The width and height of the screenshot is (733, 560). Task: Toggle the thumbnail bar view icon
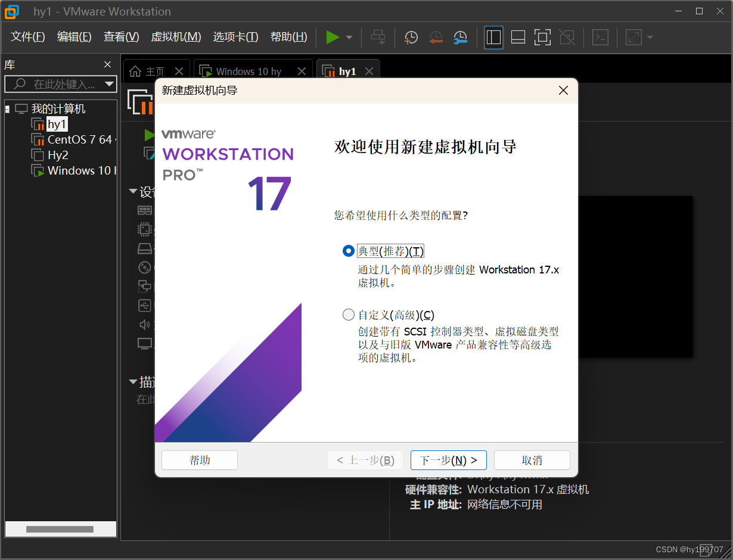tap(518, 38)
